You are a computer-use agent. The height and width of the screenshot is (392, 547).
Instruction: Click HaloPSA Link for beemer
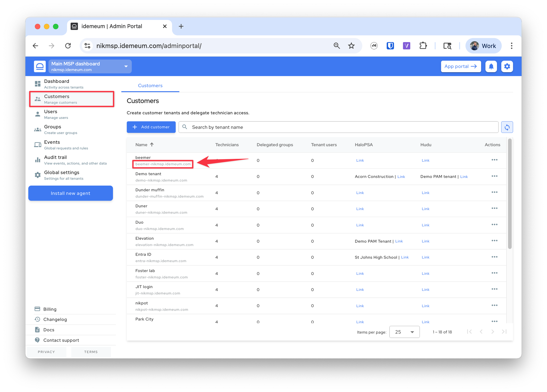360,160
